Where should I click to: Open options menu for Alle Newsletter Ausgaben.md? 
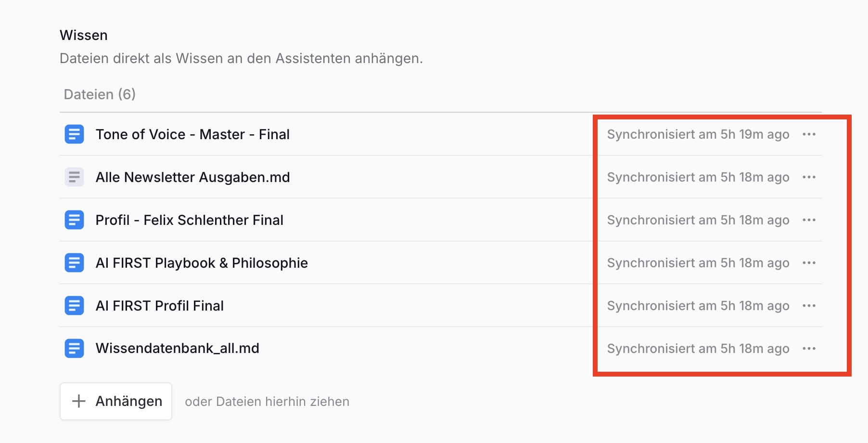coord(809,177)
